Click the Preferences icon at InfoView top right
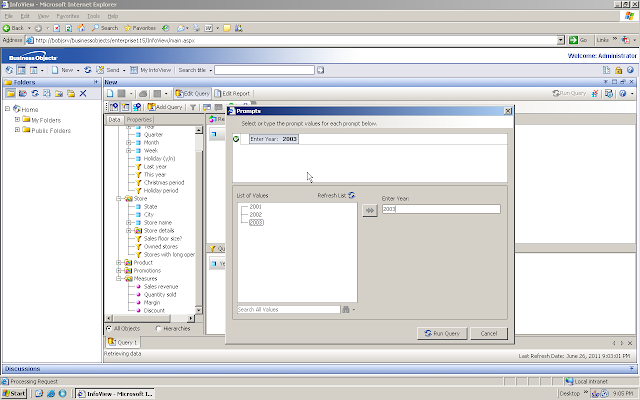This screenshot has height=400, width=640. coord(607,70)
